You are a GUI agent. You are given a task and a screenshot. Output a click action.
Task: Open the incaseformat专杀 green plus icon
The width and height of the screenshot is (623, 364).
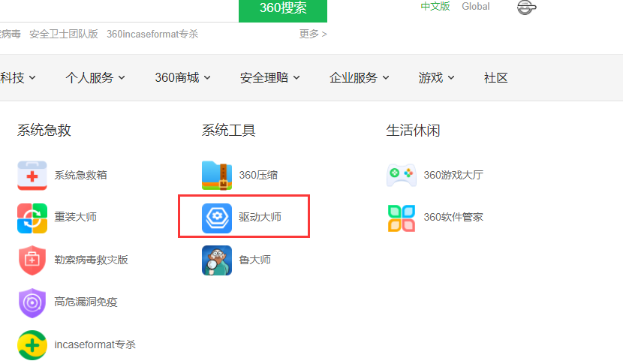(32, 344)
